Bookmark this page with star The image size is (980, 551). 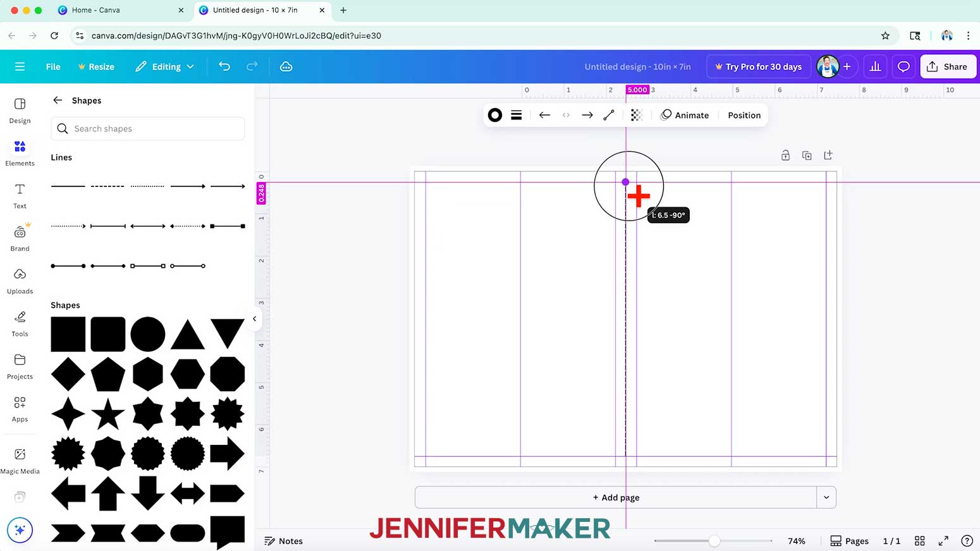[885, 35]
